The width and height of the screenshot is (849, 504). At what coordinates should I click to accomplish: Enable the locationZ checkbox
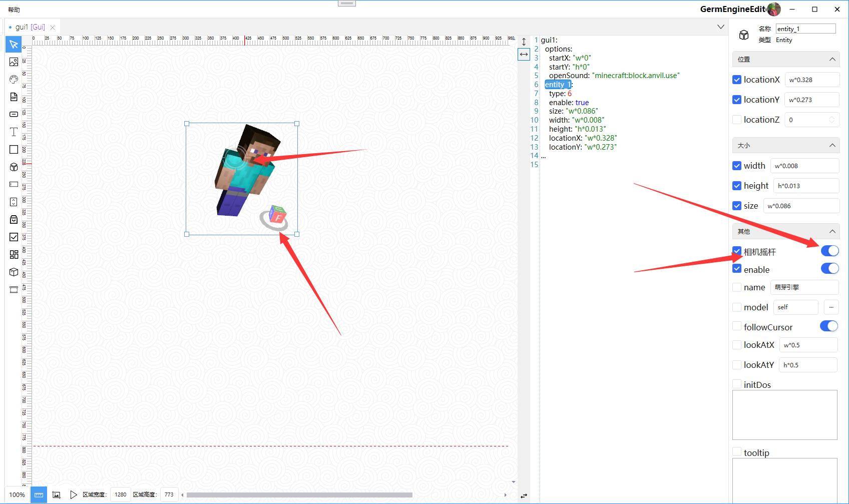pyautogui.click(x=737, y=120)
